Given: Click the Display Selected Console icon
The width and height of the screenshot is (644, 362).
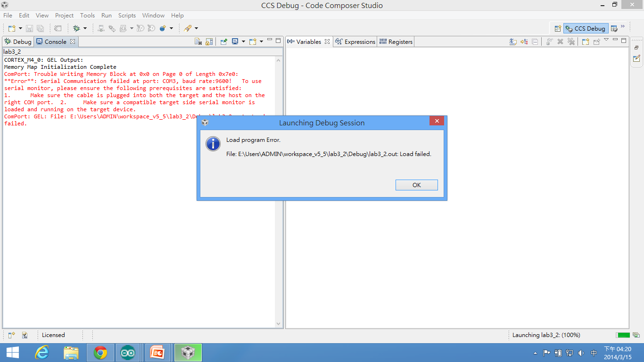Looking at the screenshot, I should pos(235,41).
